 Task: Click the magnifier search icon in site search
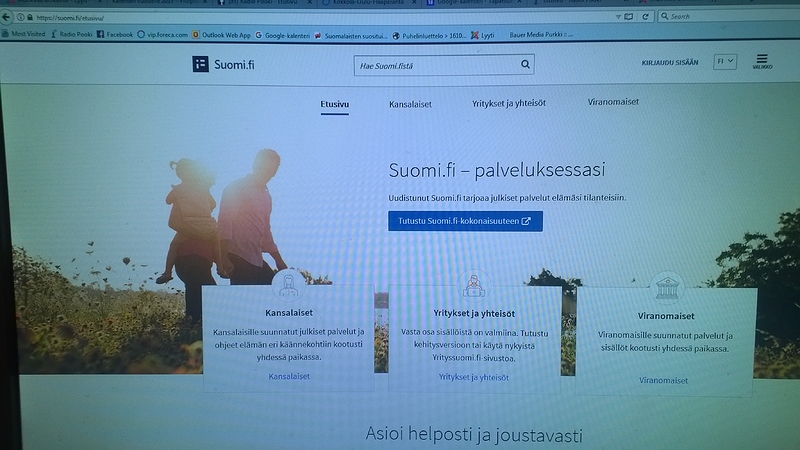click(x=526, y=64)
